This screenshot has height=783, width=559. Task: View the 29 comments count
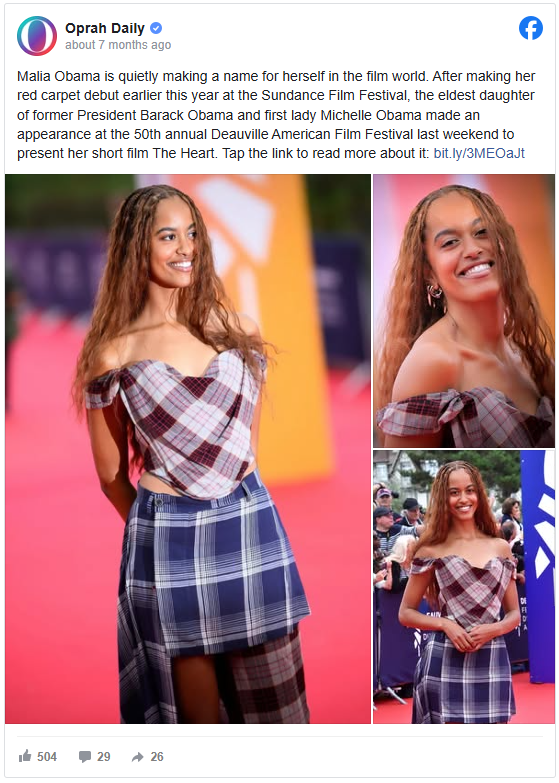point(104,757)
